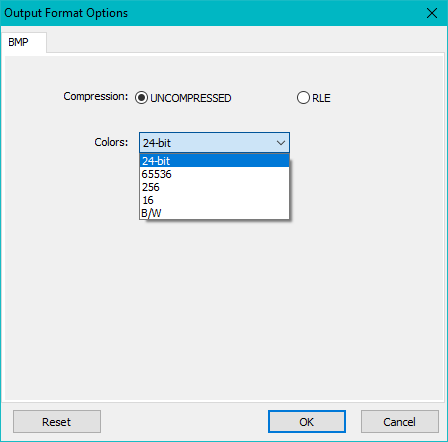Close the Output Format Options dialog

tap(432, 13)
